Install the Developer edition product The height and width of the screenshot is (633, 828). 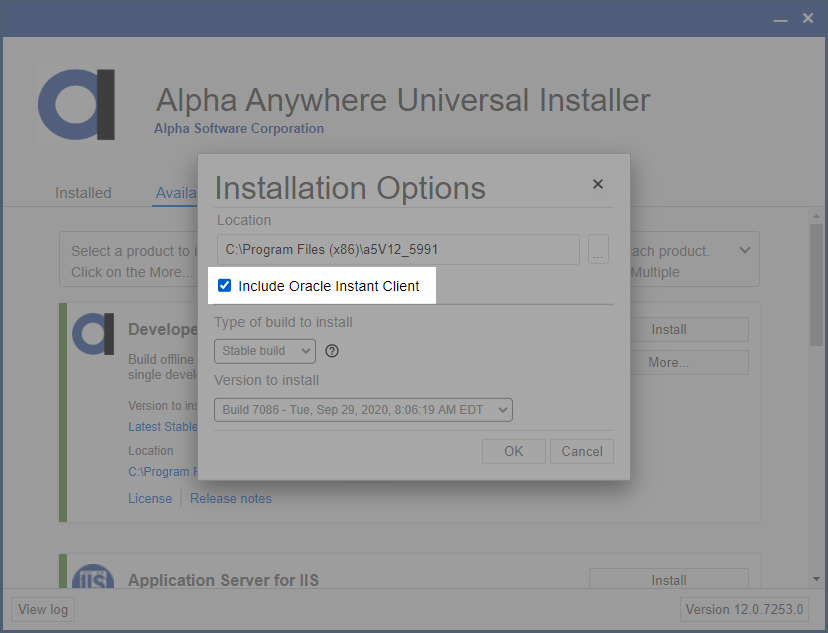[x=689, y=329]
